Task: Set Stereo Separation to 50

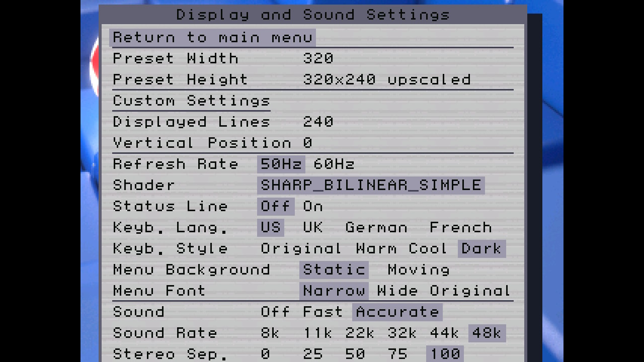Action: [x=355, y=354]
